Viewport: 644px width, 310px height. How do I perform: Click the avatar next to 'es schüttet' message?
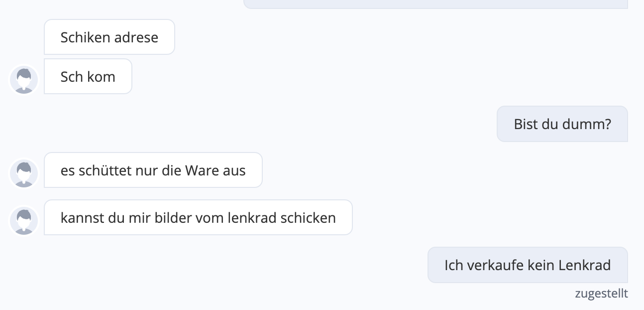click(x=24, y=173)
